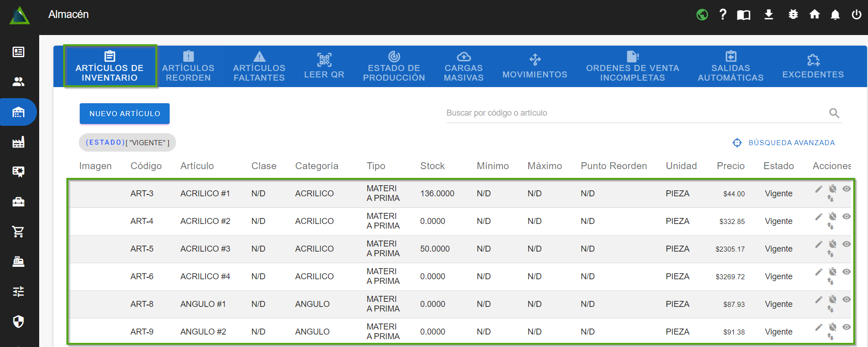Open the factory production sidebar icon

(18, 142)
